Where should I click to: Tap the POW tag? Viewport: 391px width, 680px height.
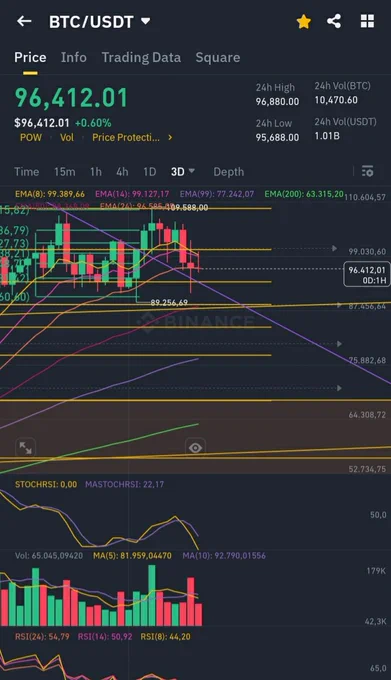click(x=31, y=137)
